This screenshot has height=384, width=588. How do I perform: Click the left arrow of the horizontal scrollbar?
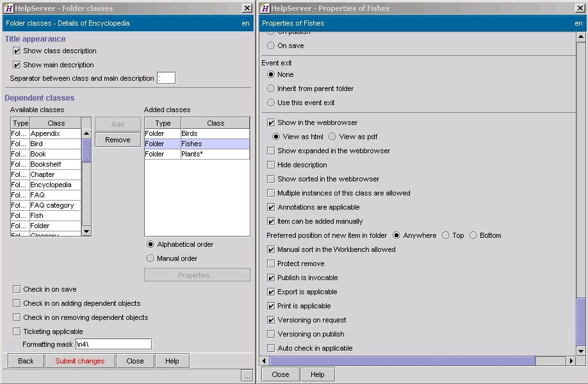[264, 361]
